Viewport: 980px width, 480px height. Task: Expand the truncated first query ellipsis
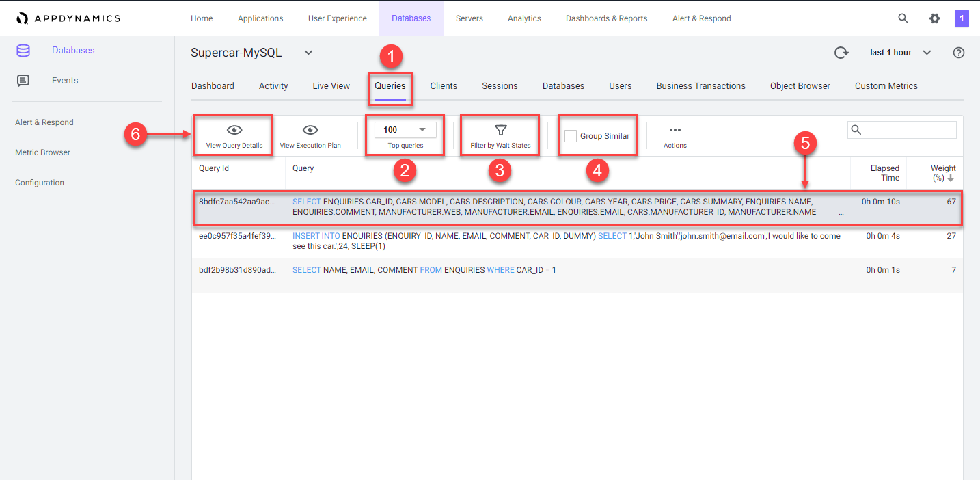point(841,213)
